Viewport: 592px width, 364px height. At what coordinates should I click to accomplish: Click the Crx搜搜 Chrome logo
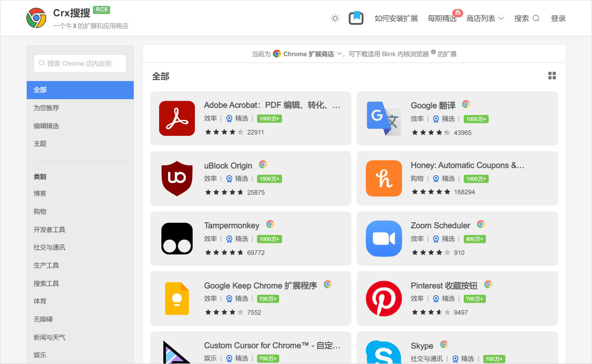coord(36,18)
